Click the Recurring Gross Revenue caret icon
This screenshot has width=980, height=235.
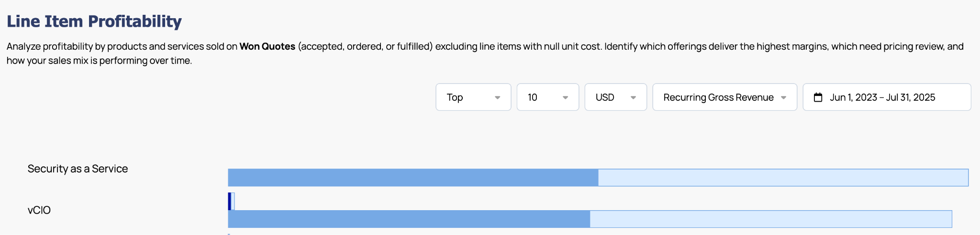[783, 97]
